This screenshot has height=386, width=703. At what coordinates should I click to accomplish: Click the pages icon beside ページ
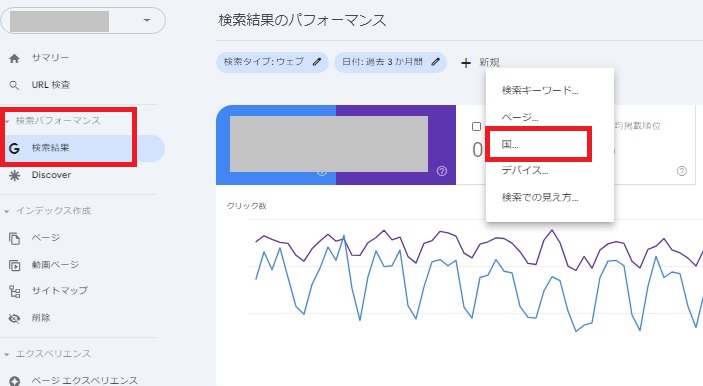[14, 238]
